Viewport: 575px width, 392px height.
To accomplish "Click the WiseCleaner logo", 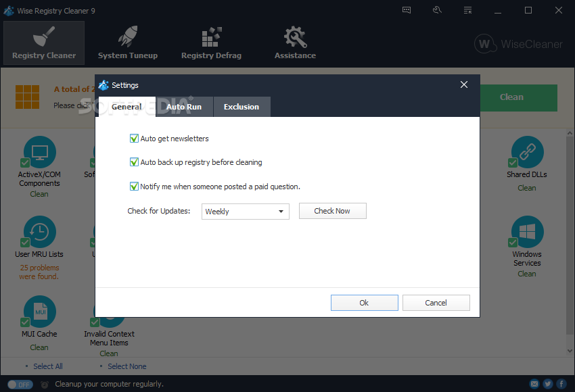I will [518, 44].
